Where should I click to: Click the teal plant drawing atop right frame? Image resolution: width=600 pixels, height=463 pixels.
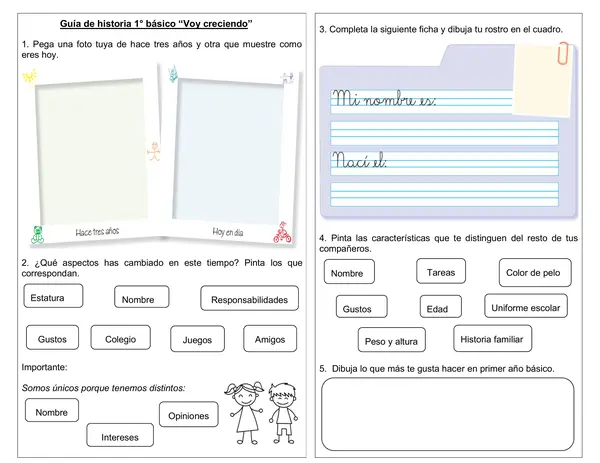pos(173,73)
